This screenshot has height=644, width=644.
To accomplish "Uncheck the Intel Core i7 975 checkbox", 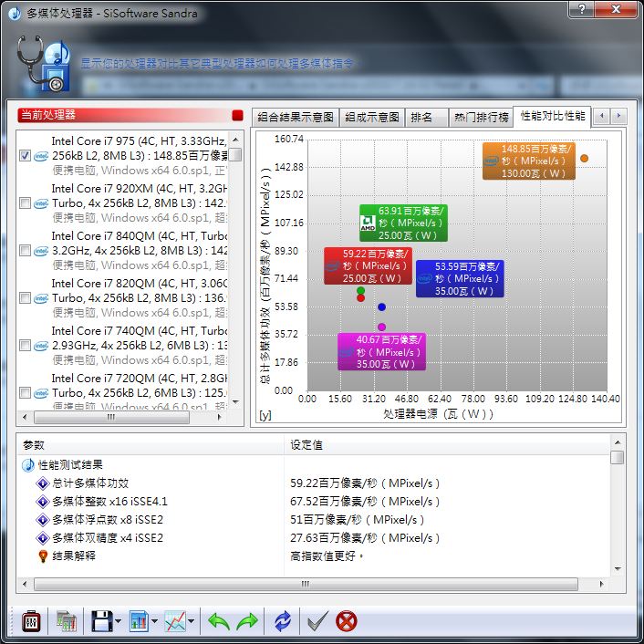I will pos(26,156).
